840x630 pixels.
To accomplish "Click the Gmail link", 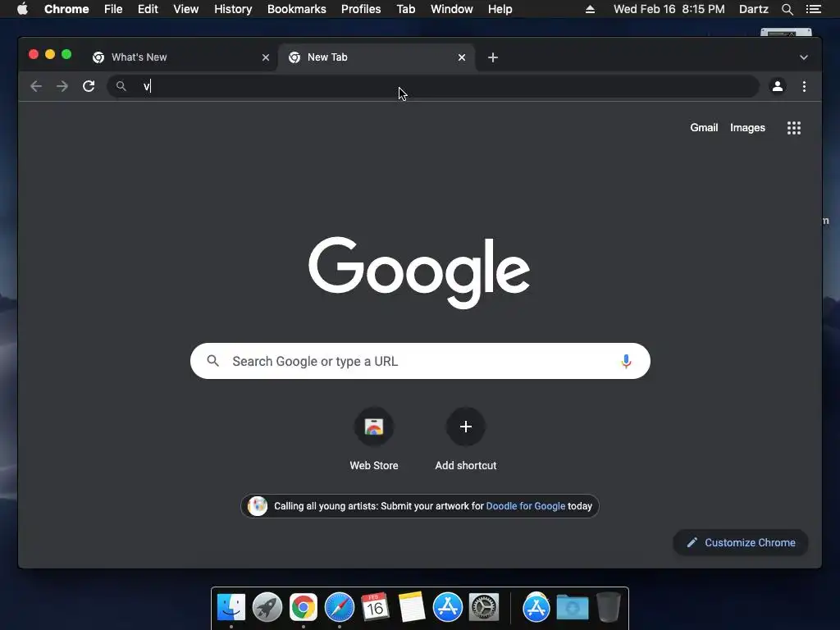I will [704, 127].
